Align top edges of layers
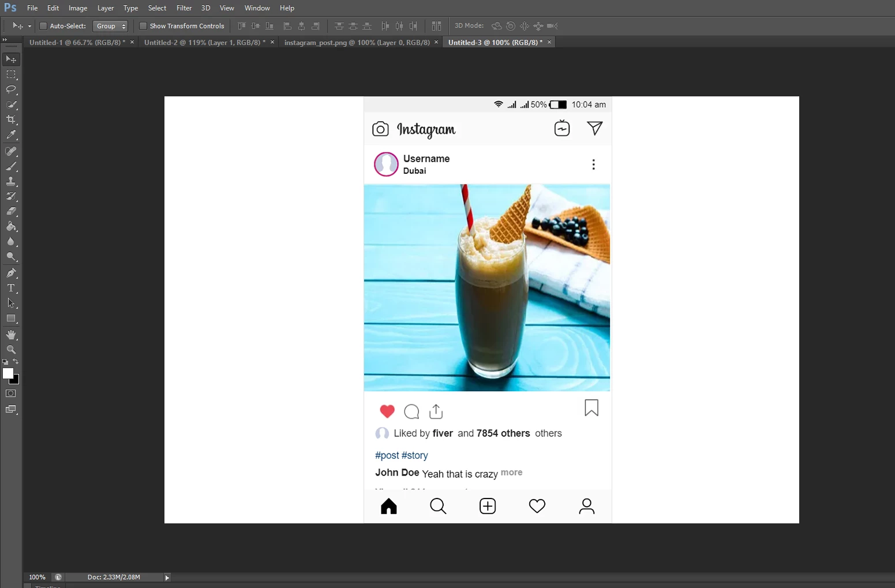This screenshot has height=588, width=895. pos(242,26)
